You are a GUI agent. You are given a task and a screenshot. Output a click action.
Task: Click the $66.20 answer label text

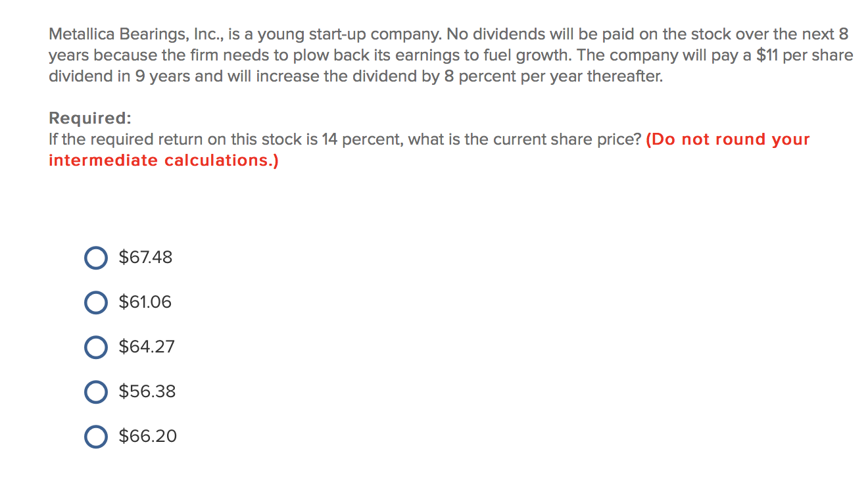click(147, 435)
